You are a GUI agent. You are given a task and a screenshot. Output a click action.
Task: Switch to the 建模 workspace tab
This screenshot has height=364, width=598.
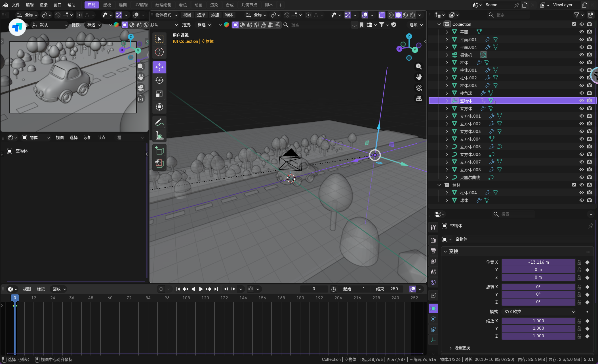tap(107, 5)
